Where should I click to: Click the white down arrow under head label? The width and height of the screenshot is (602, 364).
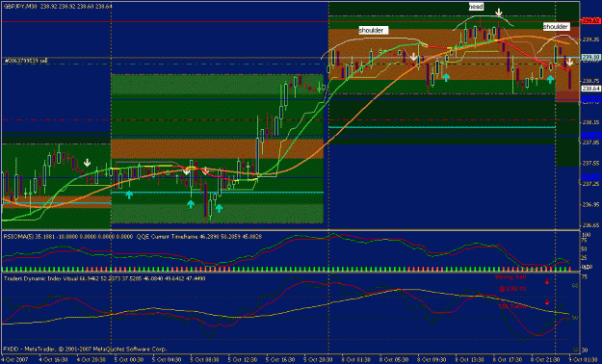tap(499, 13)
